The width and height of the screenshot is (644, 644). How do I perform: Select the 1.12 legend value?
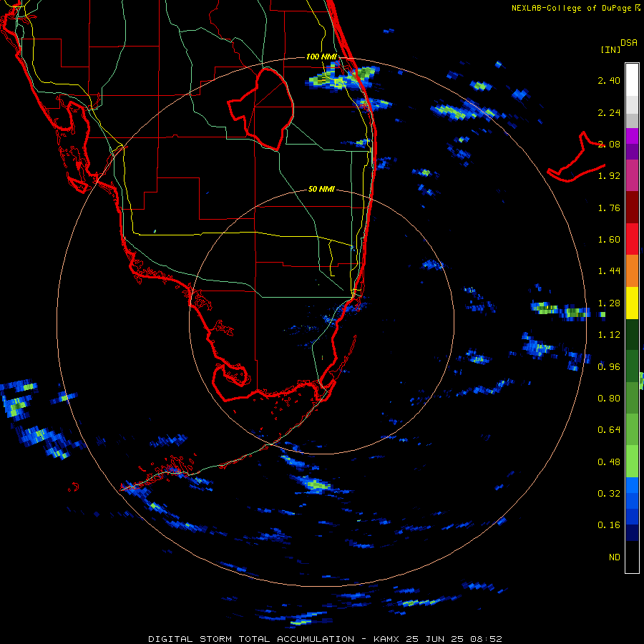click(609, 335)
